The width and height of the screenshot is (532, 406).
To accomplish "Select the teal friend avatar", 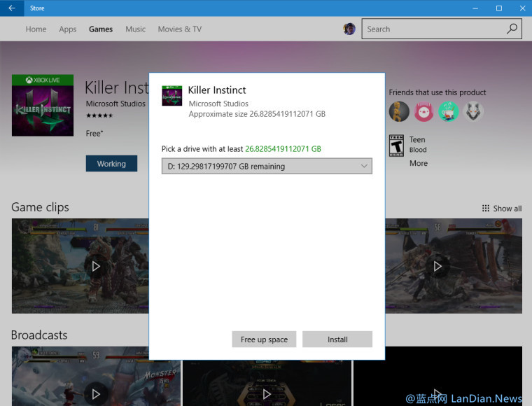I will (448, 111).
